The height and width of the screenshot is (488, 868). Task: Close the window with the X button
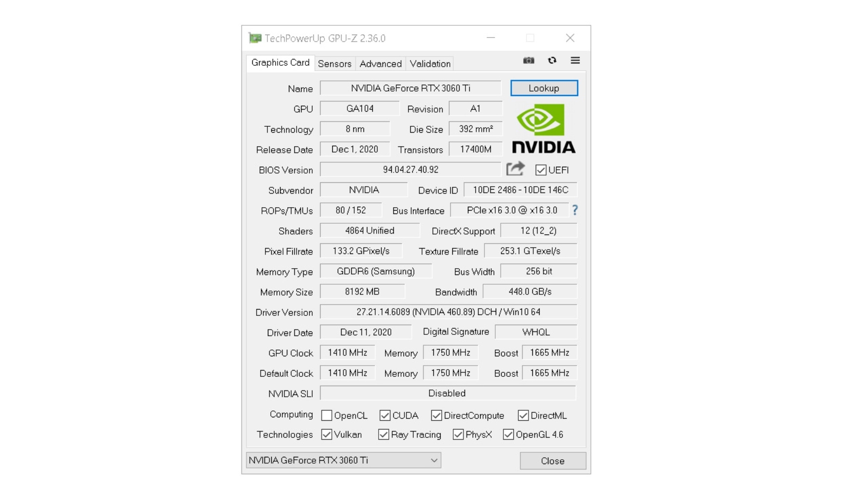click(x=570, y=38)
